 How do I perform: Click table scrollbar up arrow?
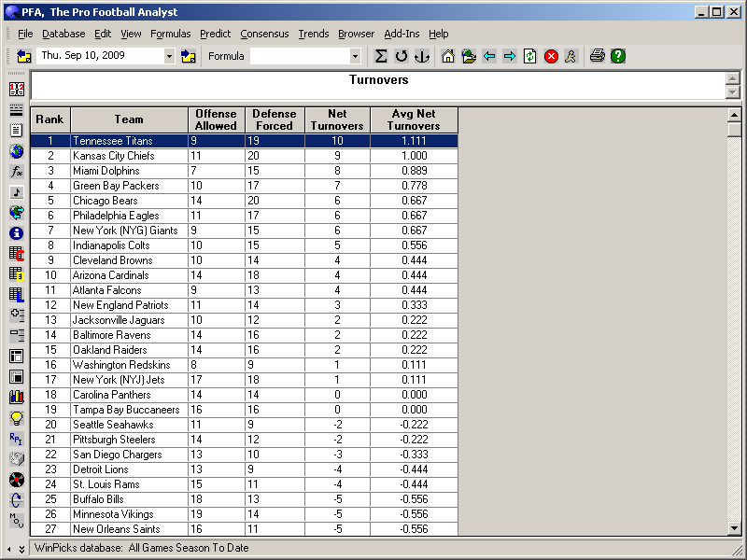point(734,115)
